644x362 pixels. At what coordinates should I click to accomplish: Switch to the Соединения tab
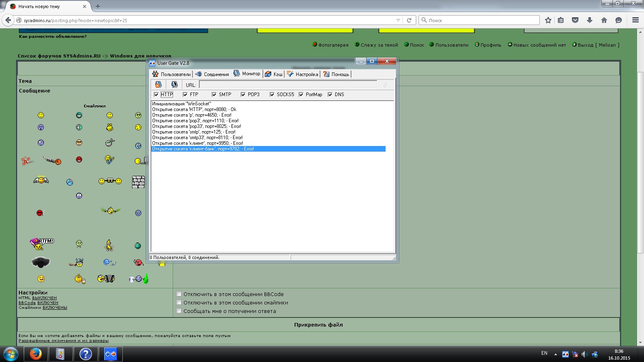coord(212,74)
